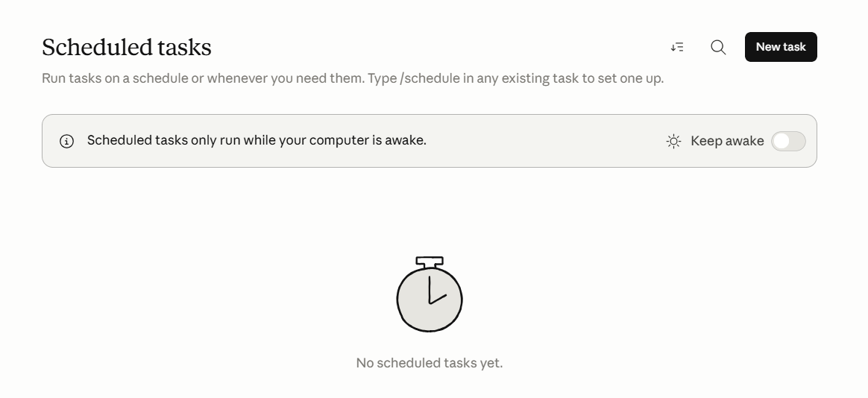This screenshot has width=868, height=398.
Task: Click the stopwatch illustration
Action: coord(430,294)
